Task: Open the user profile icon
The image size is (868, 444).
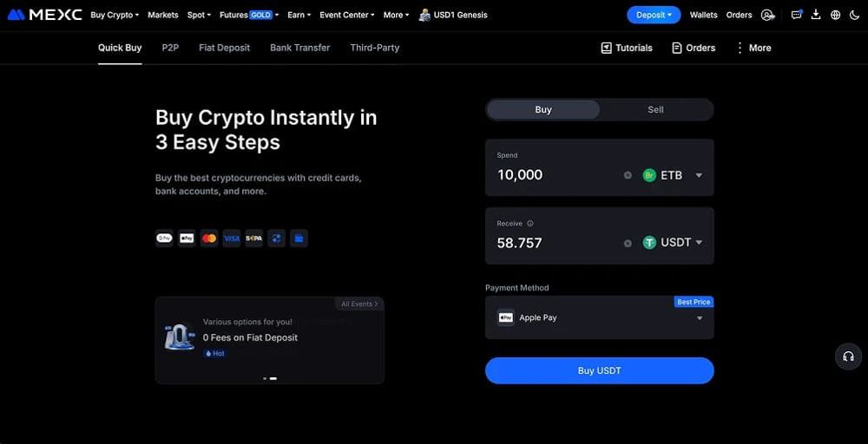Action: (767, 15)
